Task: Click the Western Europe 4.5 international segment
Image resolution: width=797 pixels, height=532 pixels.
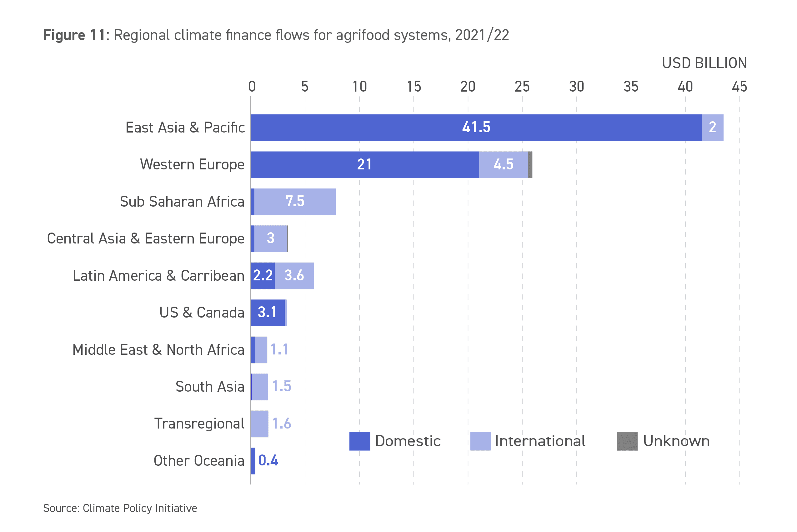Action: click(x=504, y=164)
